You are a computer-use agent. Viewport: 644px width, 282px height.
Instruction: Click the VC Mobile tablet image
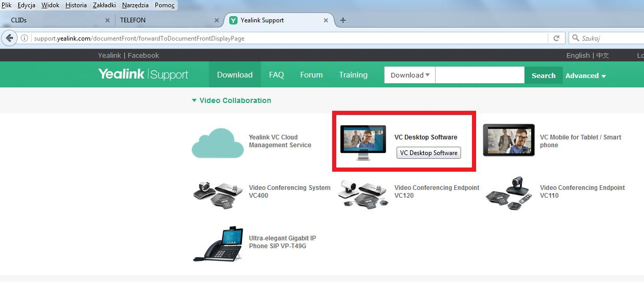pos(508,140)
